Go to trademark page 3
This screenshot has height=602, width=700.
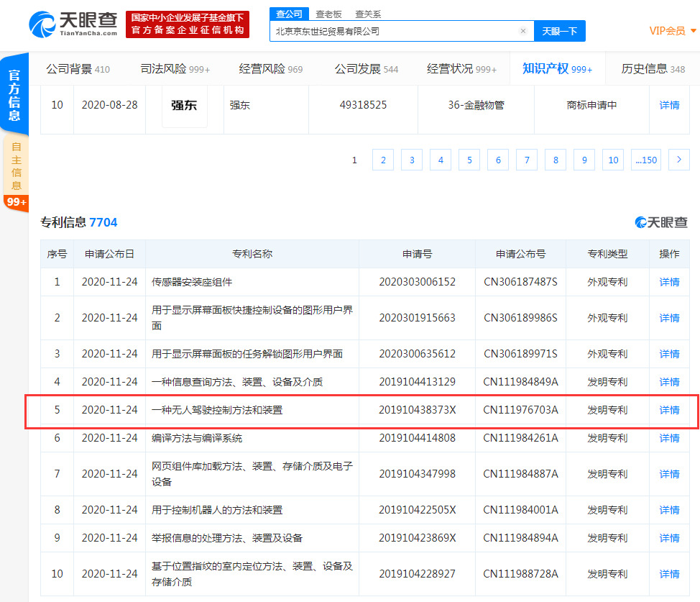[412, 160]
